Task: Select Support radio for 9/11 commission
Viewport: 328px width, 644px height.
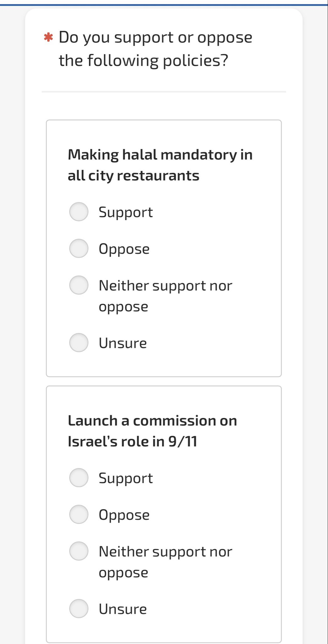Action: (79, 478)
